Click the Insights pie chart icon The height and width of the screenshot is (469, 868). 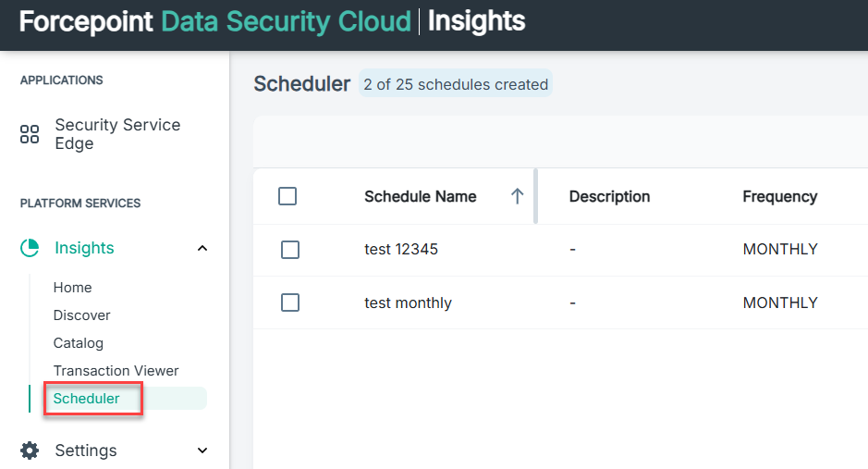click(x=30, y=248)
